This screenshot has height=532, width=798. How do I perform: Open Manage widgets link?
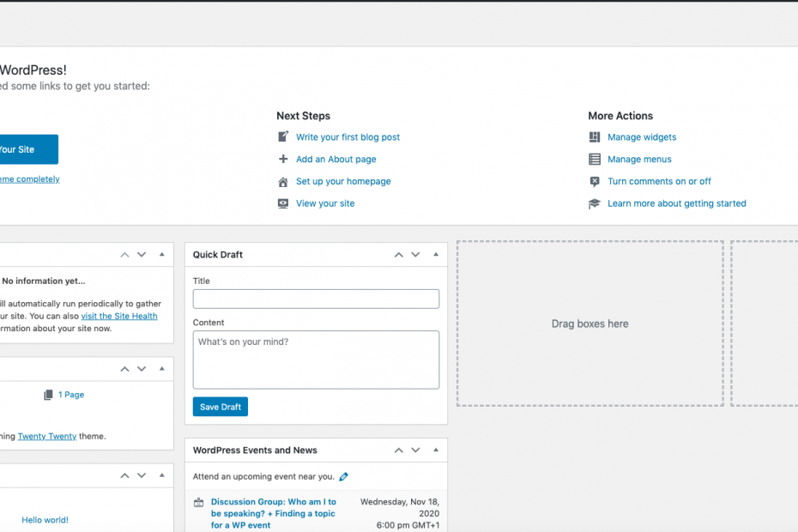(642, 137)
